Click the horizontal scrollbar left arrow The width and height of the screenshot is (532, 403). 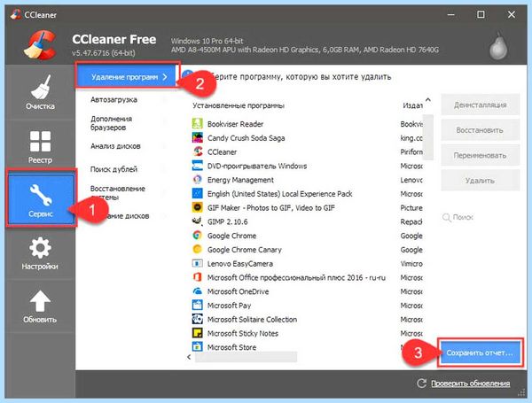tap(189, 357)
